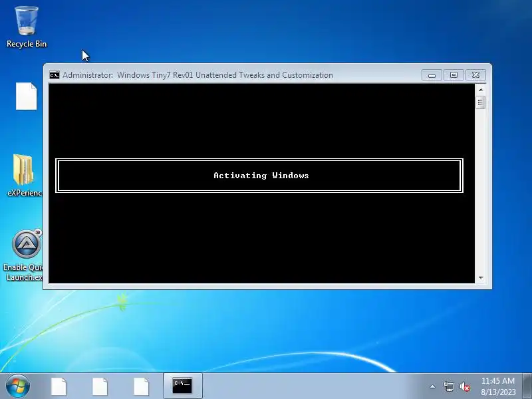Click the command prompt taskbar button
The width and height of the screenshot is (532, 399).
click(x=182, y=386)
